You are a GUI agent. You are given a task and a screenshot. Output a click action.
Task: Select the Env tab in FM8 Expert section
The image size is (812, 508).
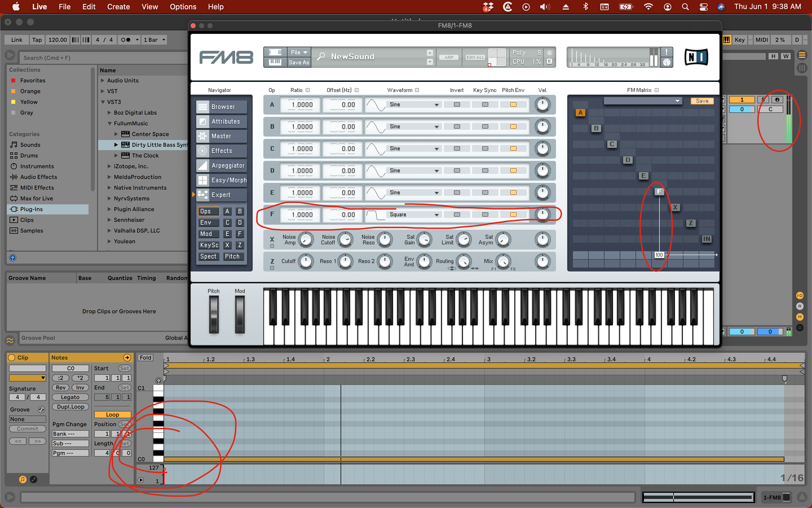point(208,222)
